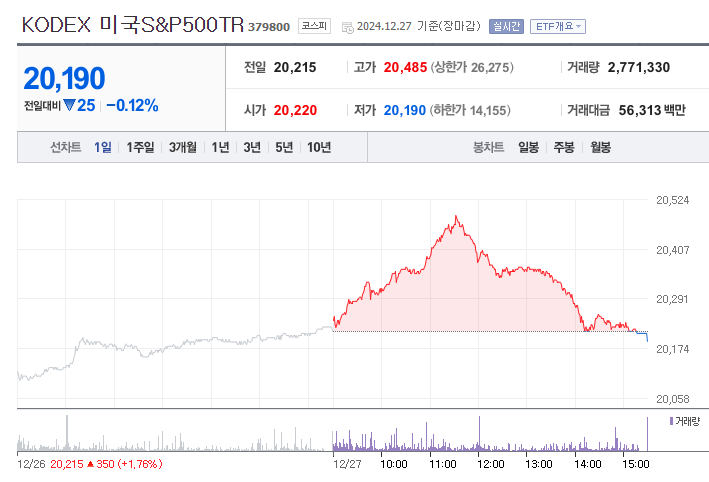Click the 12/27 date axis label

pyautogui.click(x=347, y=464)
